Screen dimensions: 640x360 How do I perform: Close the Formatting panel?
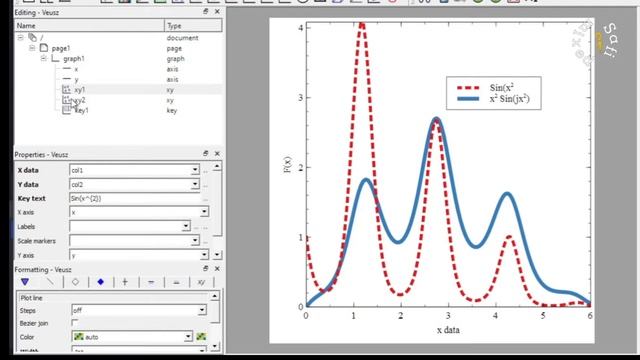[217, 268]
